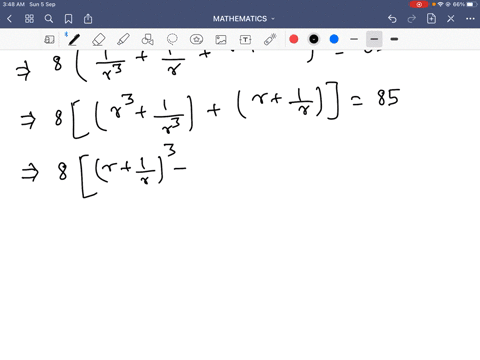
Task: Choose the red pen color
Action: pyautogui.click(x=294, y=39)
